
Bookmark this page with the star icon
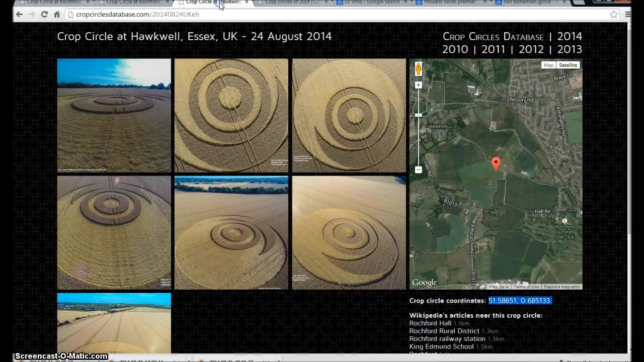(x=614, y=15)
